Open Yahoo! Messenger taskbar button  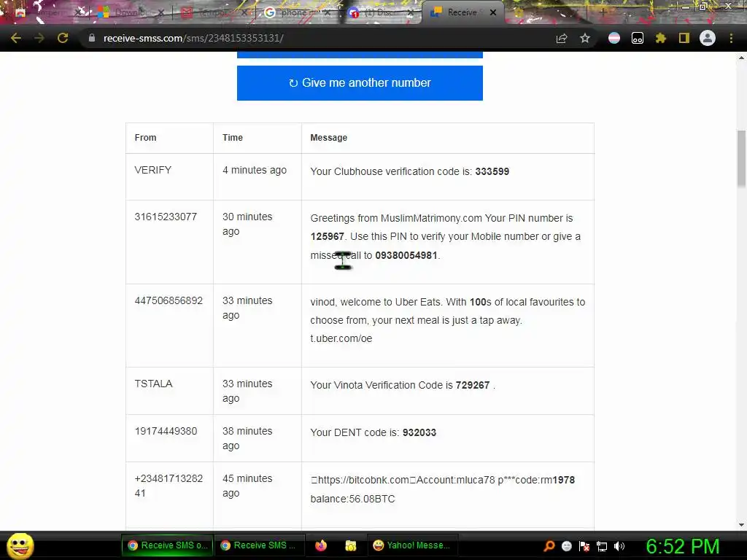(411, 545)
